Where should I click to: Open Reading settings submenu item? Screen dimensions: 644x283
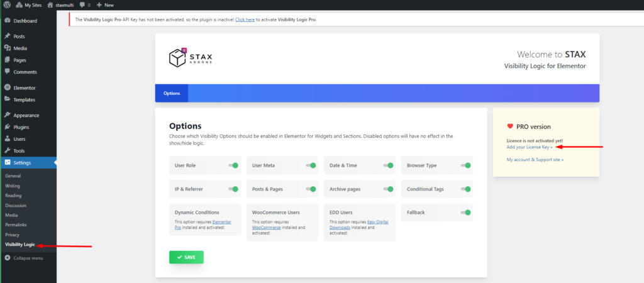(13, 196)
